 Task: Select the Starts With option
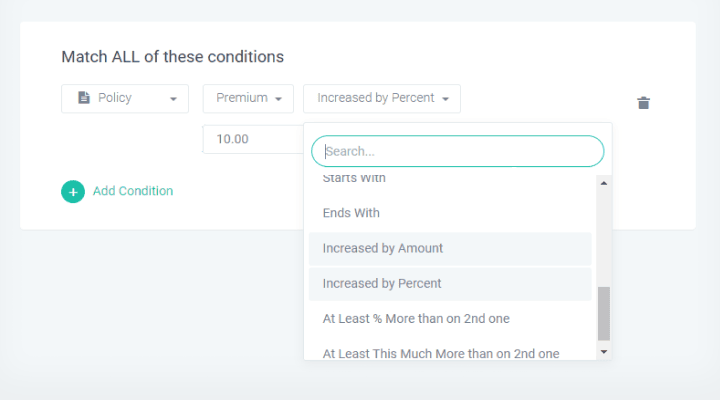tap(354, 179)
